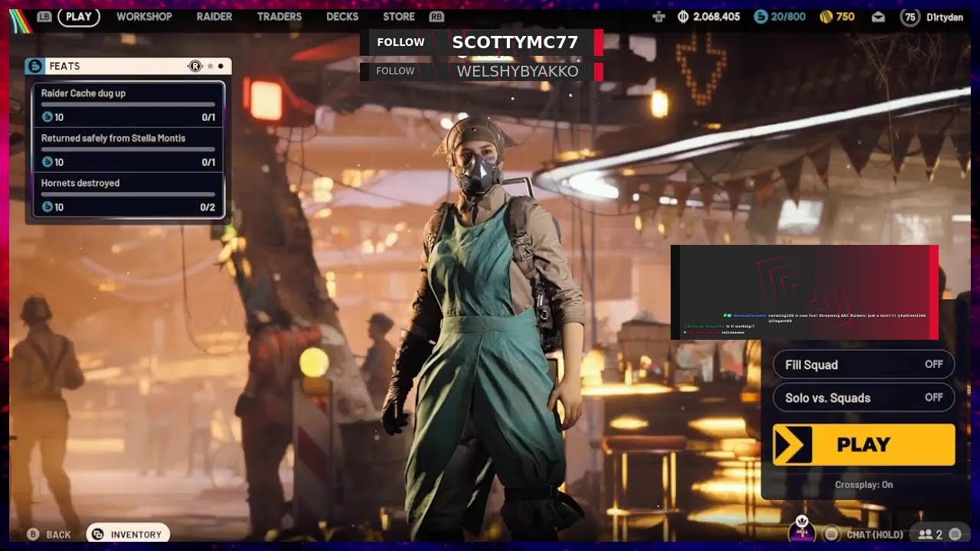The height and width of the screenshot is (551, 980).
Task: Click the cred reward icon under Stella Montis
Action: pyautogui.click(x=47, y=162)
